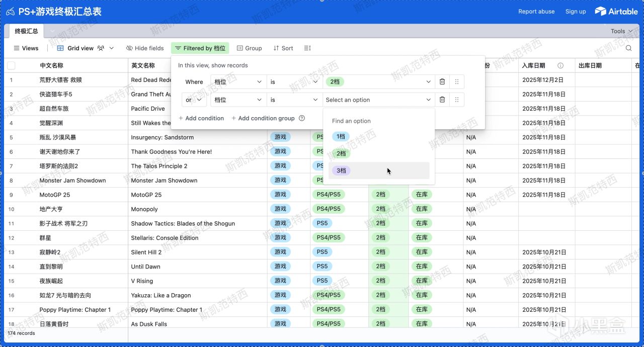Click the game controller base icon
This screenshot has height=347, width=644.
10,12
